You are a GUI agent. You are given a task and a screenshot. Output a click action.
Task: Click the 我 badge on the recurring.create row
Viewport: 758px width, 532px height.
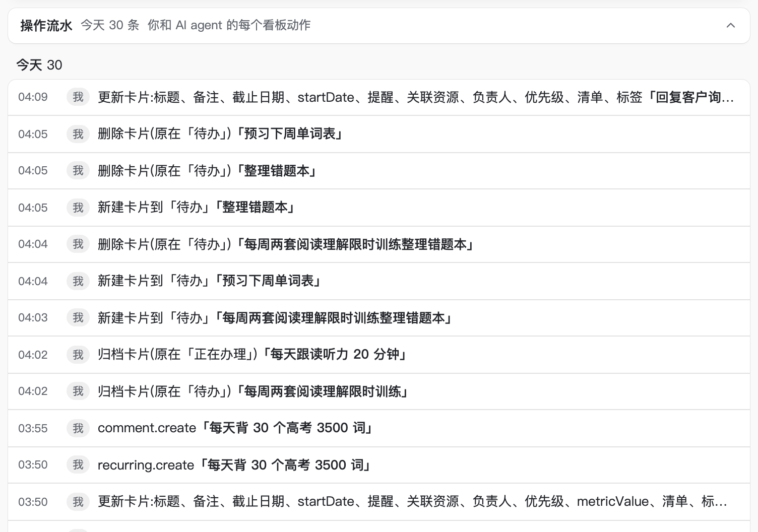click(x=78, y=464)
